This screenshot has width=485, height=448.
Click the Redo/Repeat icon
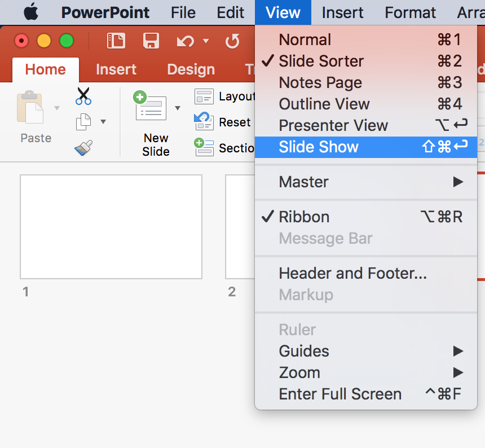[x=232, y=41]
